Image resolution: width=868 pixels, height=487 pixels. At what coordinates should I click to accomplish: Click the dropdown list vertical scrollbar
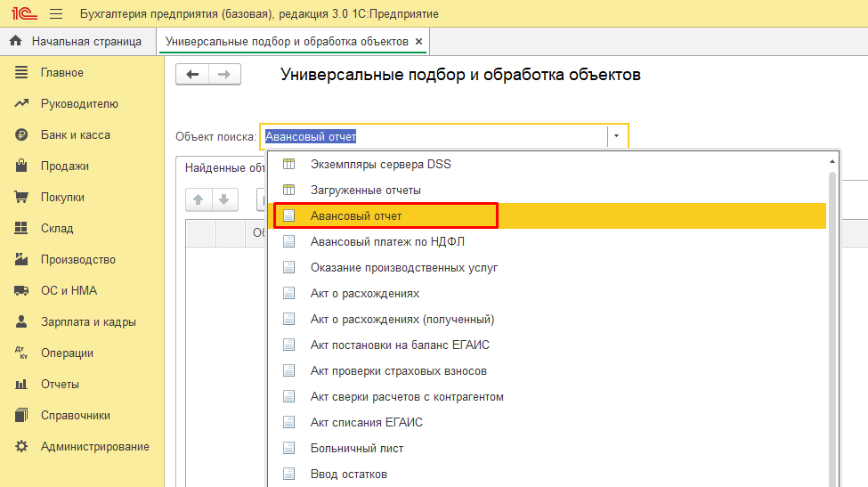pyautogui.click(x=832, y=321)
